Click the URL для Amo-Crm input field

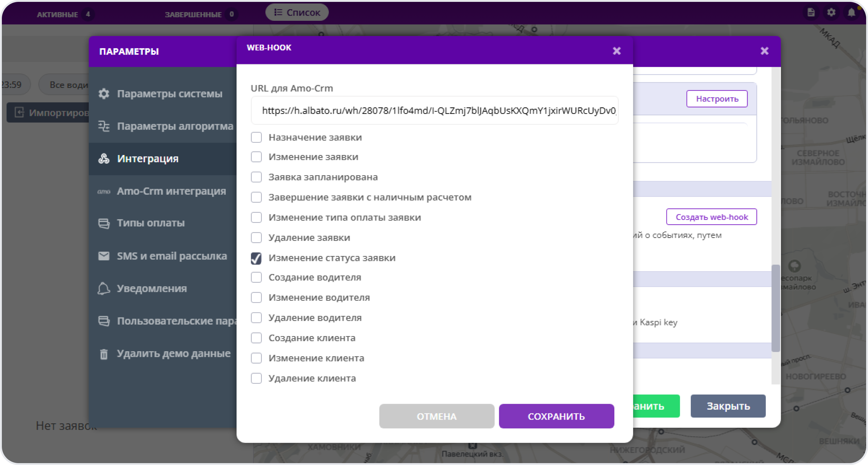pyautogui.click(x=434, y=111)
